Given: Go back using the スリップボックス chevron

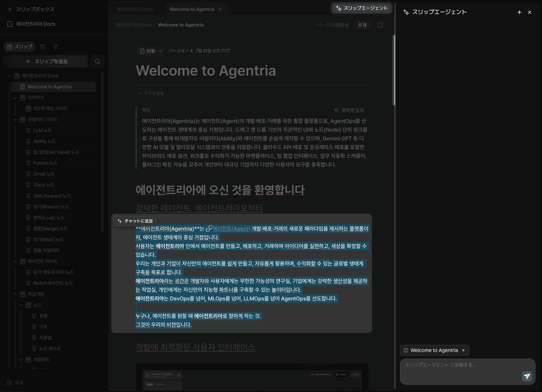Looking at the screenshot, I should point(10,9).
